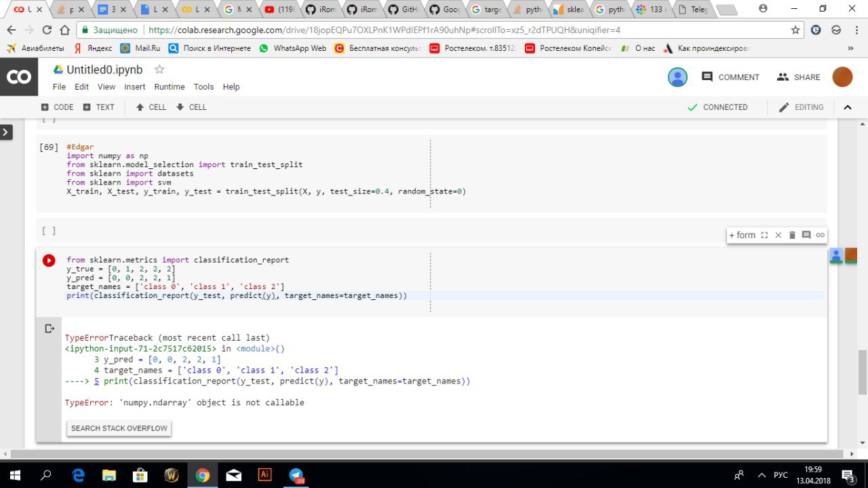Viewport: 868px width, 488px height.
Task: Open the View menu
Action: coord(106,87)
